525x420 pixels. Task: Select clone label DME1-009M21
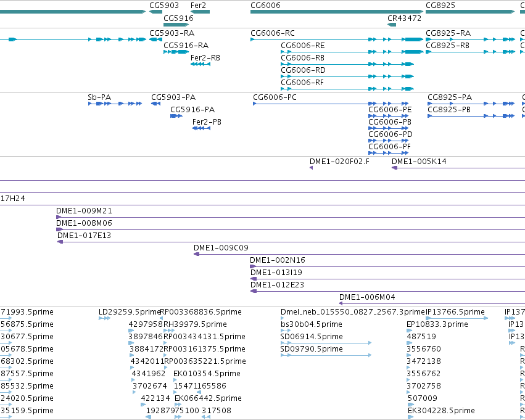point(84,211)
